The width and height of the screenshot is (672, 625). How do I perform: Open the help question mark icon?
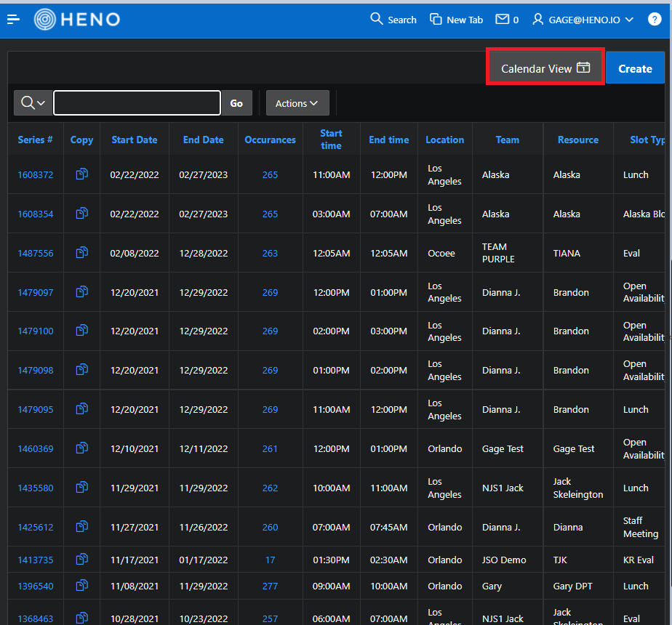(x=654, y=20)
